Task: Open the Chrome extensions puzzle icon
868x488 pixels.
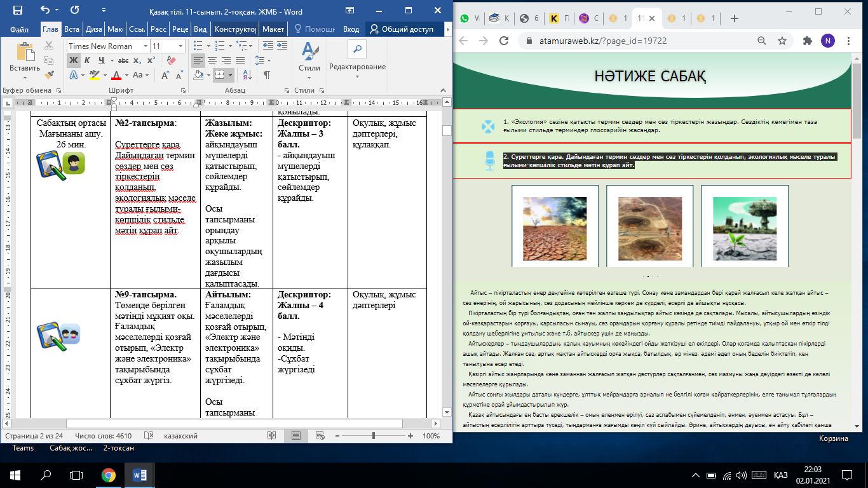Action: point(808,41)
